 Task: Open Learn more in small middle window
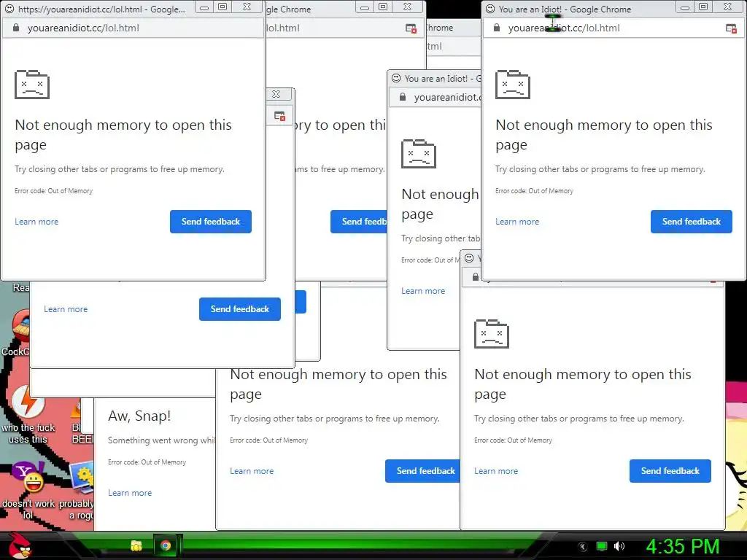423,291
